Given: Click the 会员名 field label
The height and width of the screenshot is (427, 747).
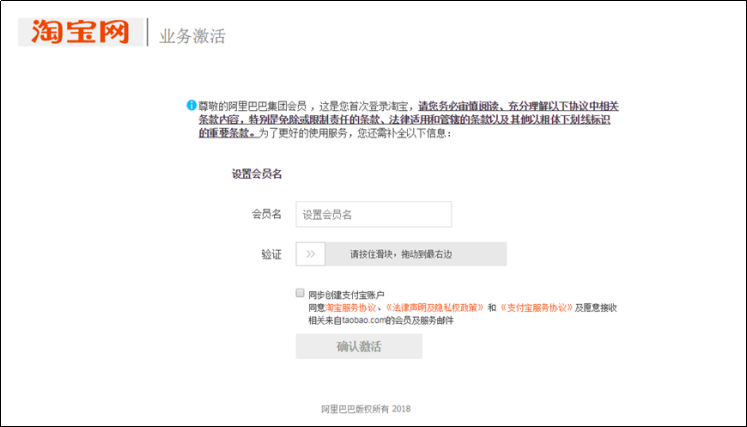Looking at the screenshot, I should pos(266,214).
